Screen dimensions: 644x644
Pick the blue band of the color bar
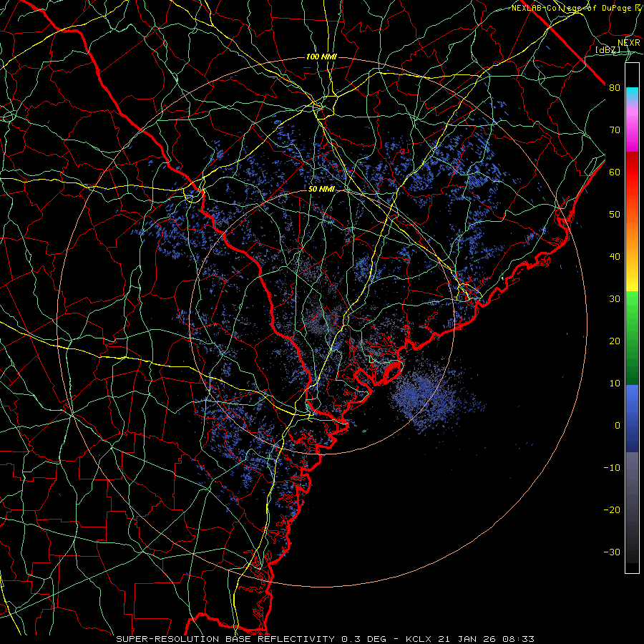coord(632,419)
